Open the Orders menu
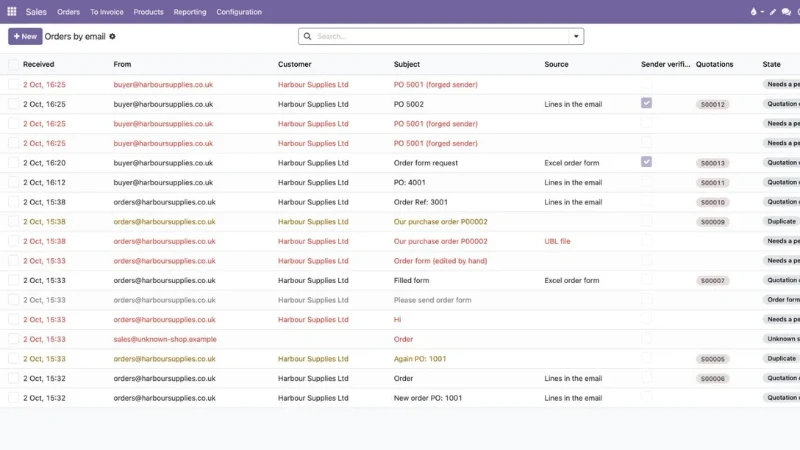 point(68,12)
